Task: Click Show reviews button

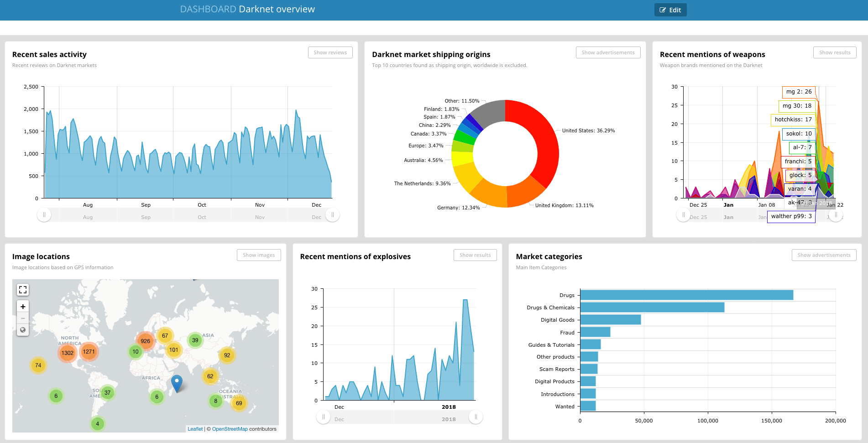Action: [x=330, y=52]
